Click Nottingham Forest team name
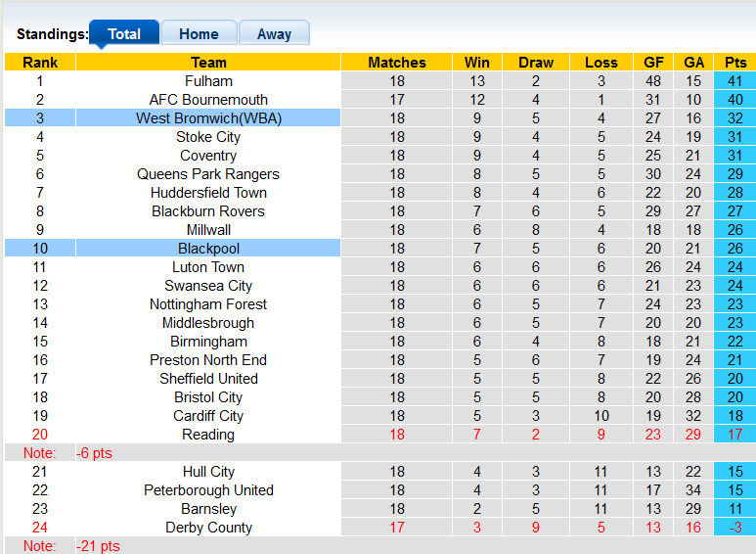This screenshot has width=756, height=554. (x=208, y=304)
